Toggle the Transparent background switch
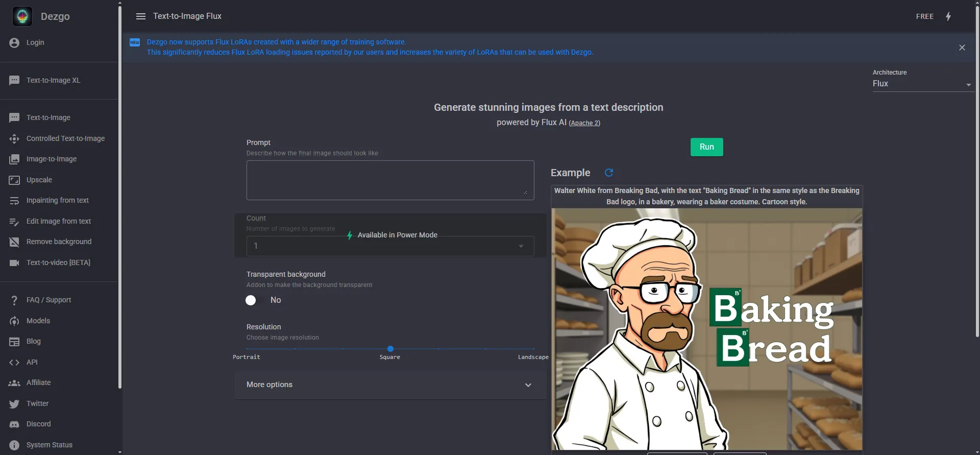 coord(251,300)
